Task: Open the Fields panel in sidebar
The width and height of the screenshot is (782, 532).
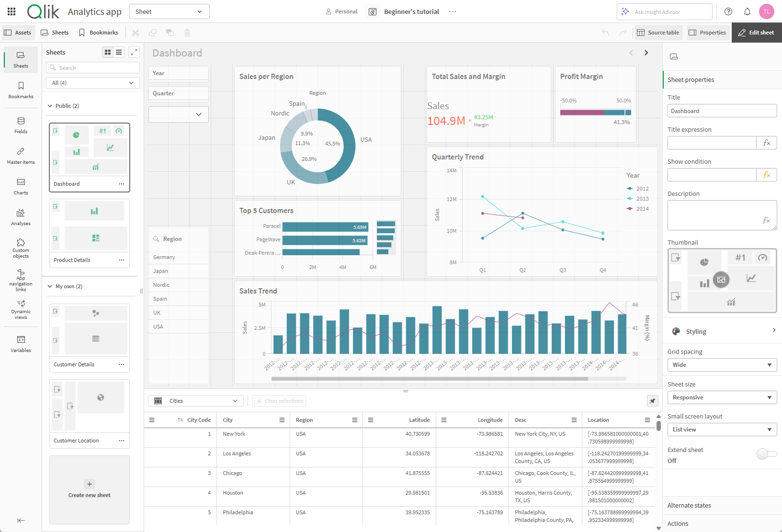Action: pyautogui.click(x=21, y=125)
